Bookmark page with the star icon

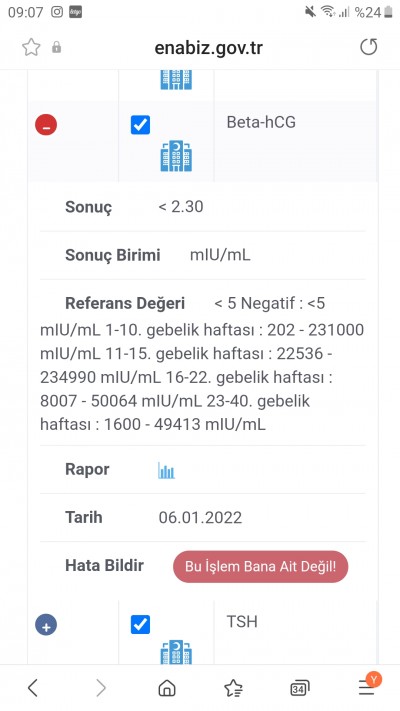point(31,47)
